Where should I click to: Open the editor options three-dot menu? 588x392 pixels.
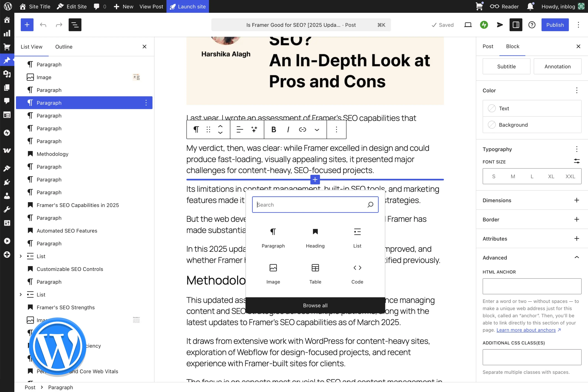click(x=578, y=25)
